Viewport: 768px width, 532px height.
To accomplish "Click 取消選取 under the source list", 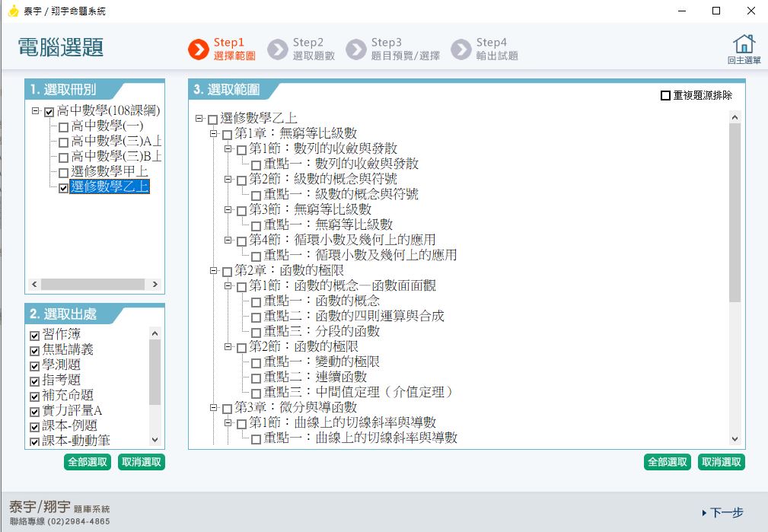I will (142, 462).
